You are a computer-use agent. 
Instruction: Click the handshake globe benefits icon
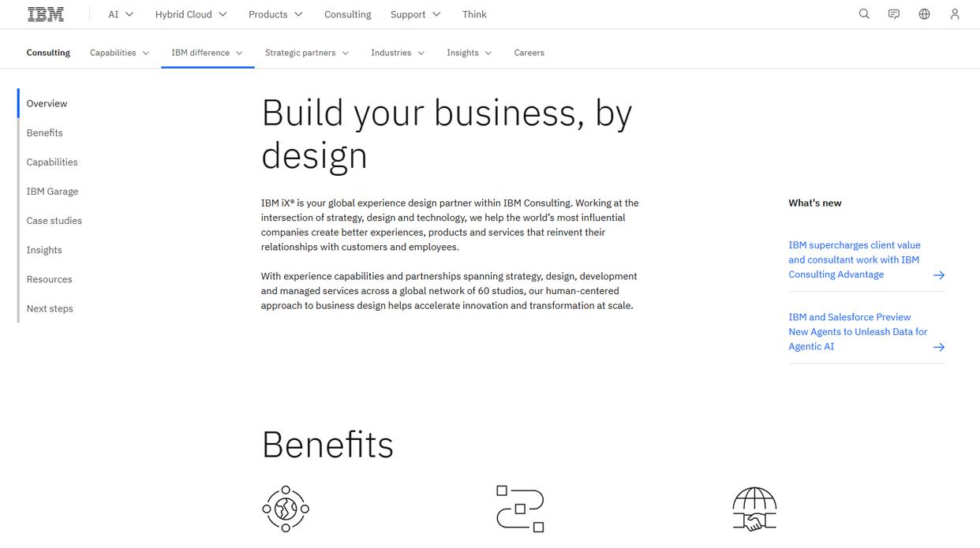click(x=754, y=509)
